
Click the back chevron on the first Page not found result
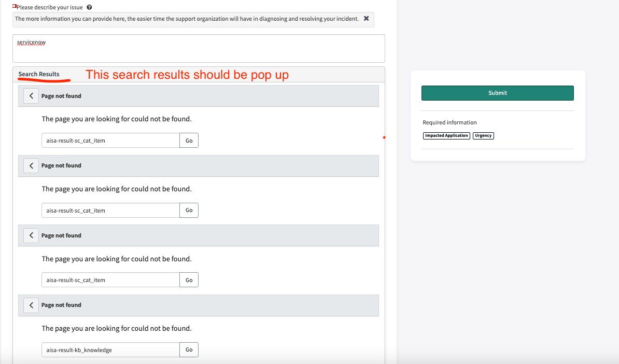tap(31, 95)
